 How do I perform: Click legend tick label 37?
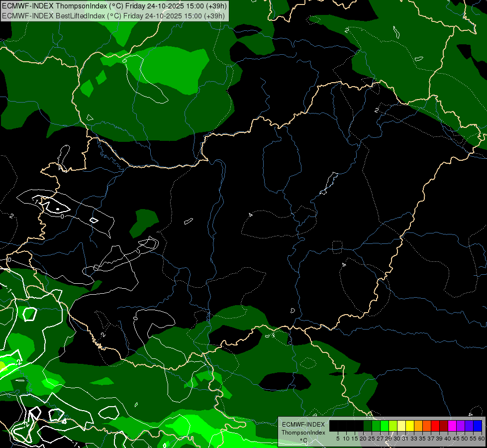(431, 439)
